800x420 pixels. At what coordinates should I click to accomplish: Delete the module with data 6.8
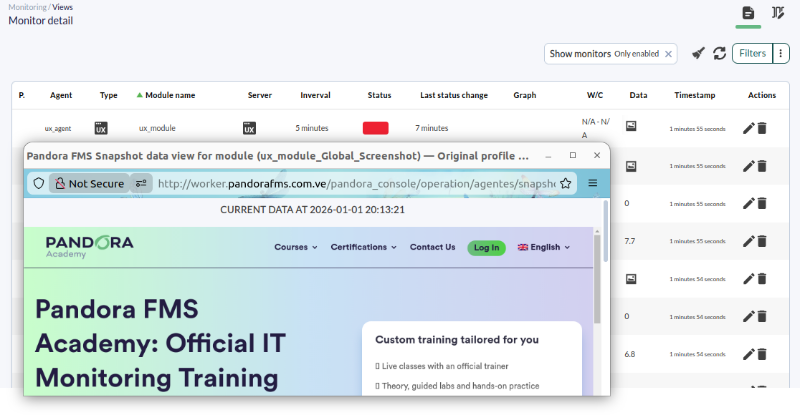click(762, 354)
